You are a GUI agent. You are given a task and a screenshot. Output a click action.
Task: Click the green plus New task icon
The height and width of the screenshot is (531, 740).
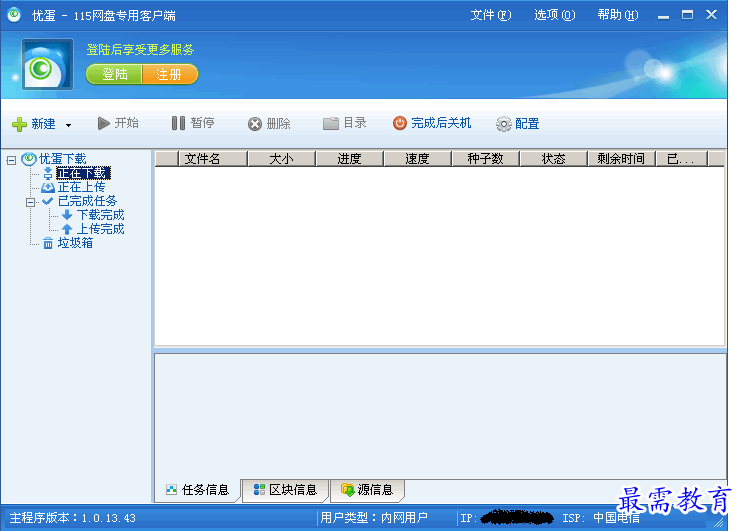click(x=19, y=124)
